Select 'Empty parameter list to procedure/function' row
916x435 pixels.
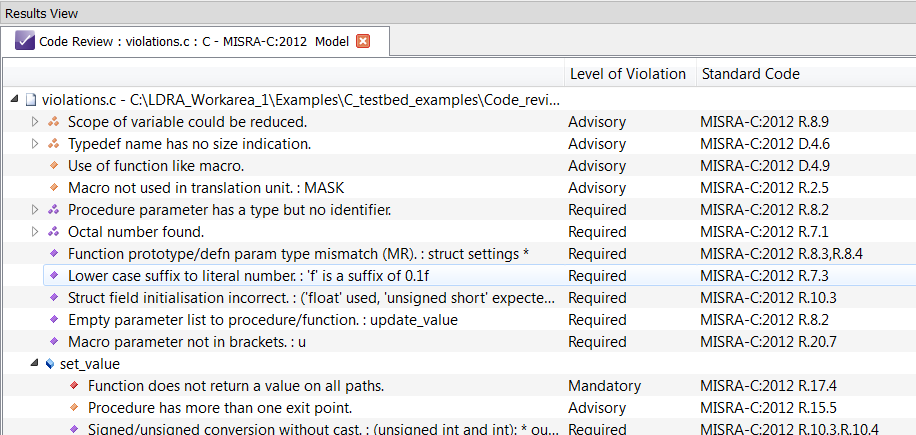click(x=263, y=319)
